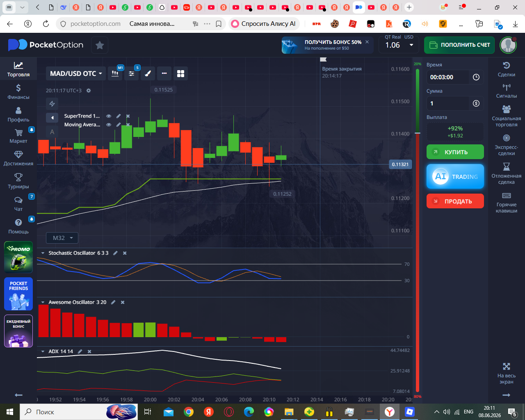Open the indicators list icon
The width and height of the screenshot is (525, 420).
click(131, 73)
